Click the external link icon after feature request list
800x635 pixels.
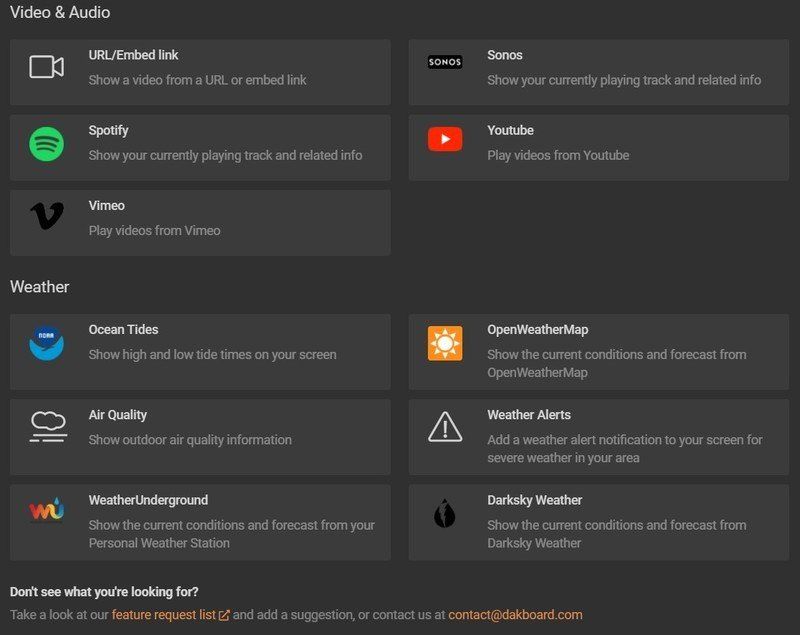coord(224,615)
